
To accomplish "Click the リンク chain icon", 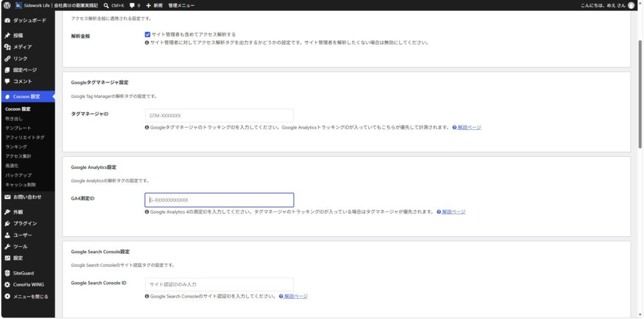I will [x=8, y=58].
